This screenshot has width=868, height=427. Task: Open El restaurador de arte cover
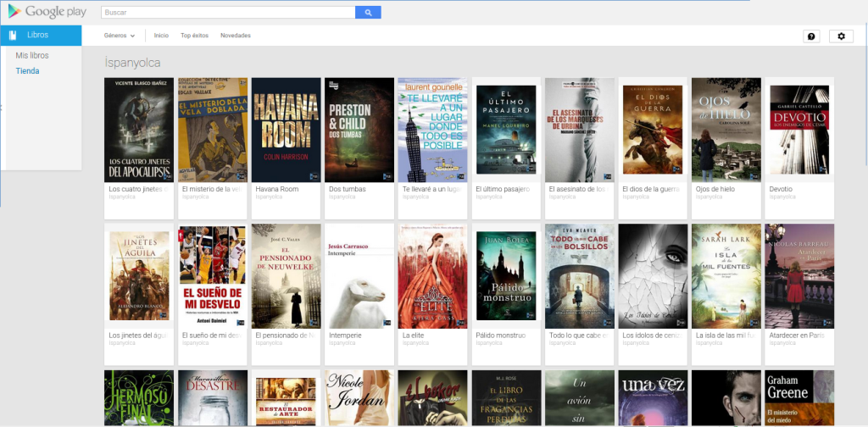pyautogui.click(x=287, y=402)
